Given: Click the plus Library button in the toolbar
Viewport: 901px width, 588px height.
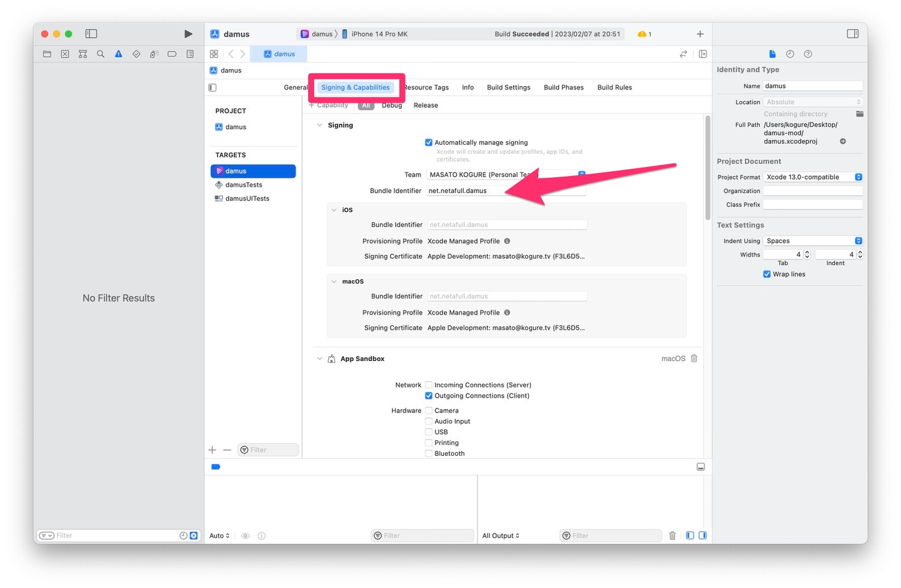Looking at the screenshot, I should (x=700, y=34).
